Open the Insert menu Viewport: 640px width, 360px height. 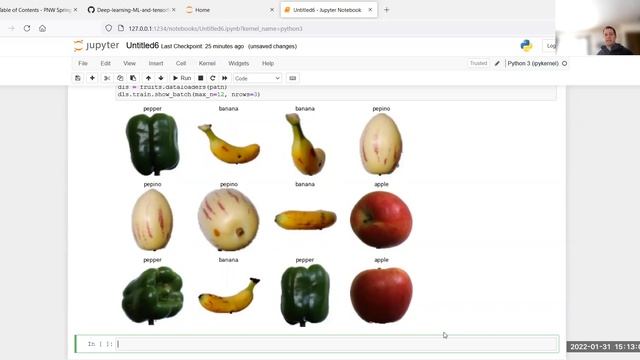click(156, 63)
